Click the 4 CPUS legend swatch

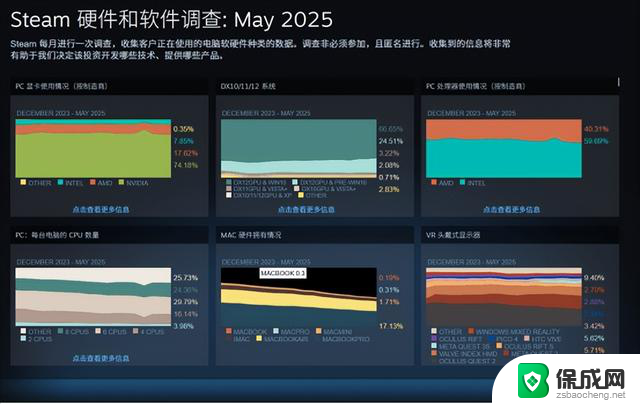[x=136, y=331]
